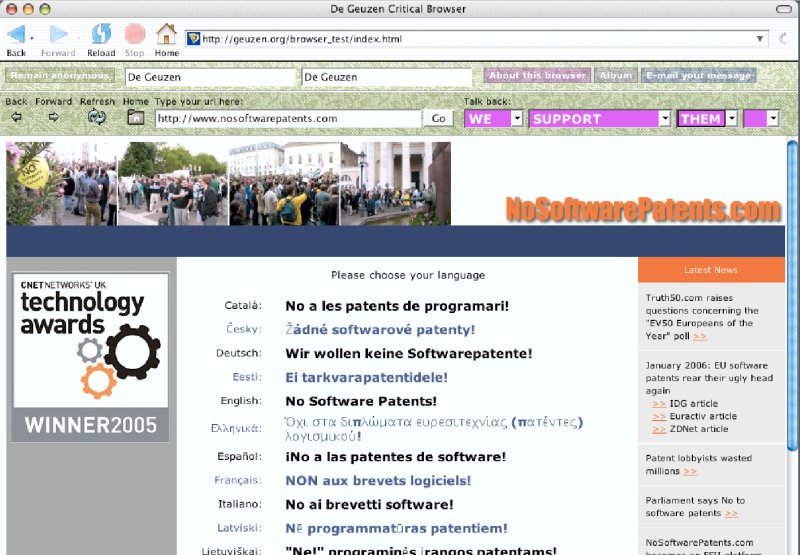Image resolution: width=800 pixels, height=555 pixels.
Task: Select Žádné softwarové patenty! Czech link
Action: [x=380, y=330]
